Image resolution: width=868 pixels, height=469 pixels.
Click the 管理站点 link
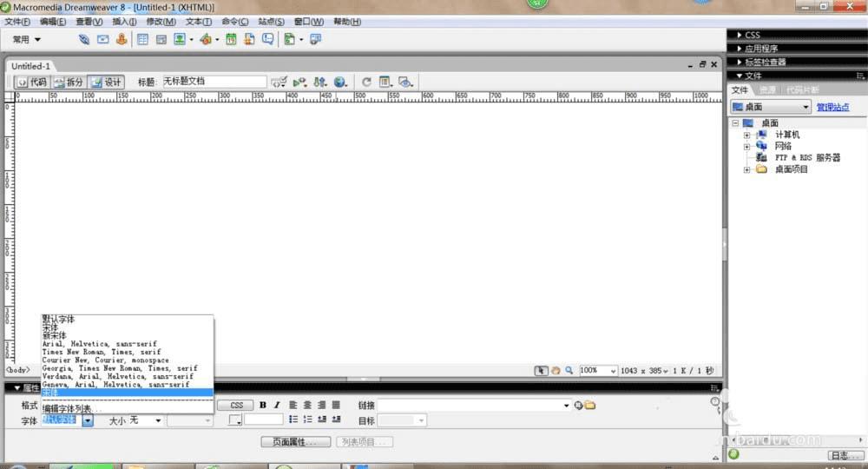(832, 107)
